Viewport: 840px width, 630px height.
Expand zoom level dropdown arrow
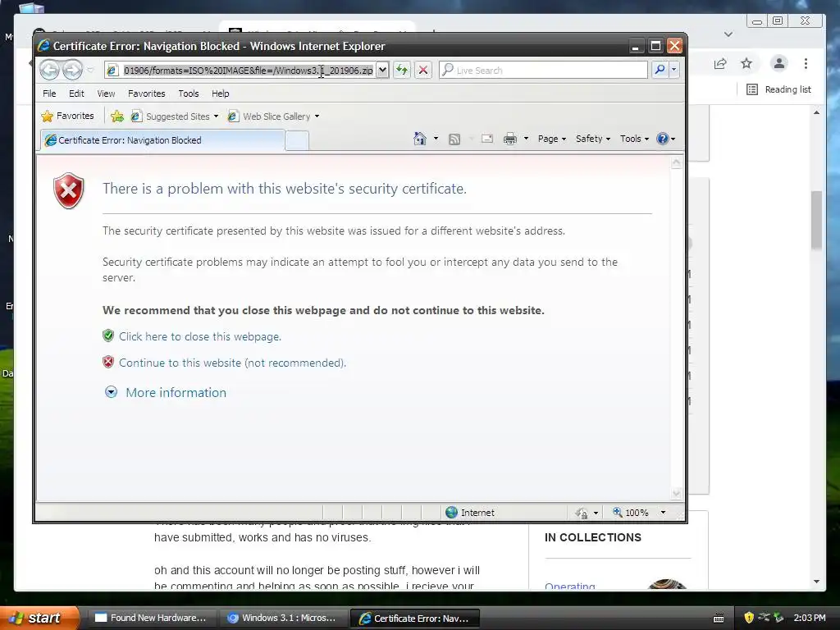click(x=663, y=513)
